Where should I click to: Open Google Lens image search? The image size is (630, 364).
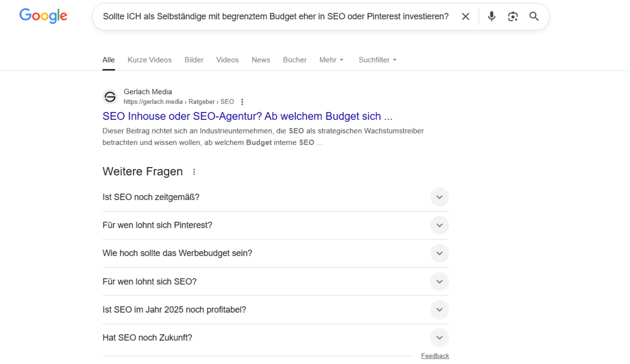tap(513, 16)
